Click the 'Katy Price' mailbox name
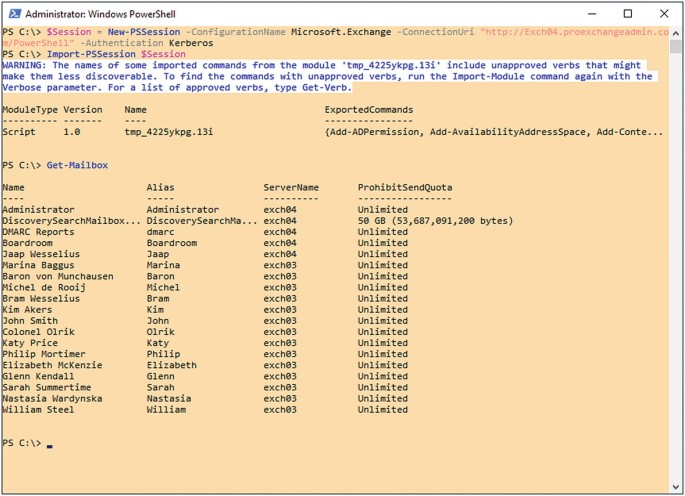The width and height of the screenshot is (685, 496). click(x=30, y=343)
